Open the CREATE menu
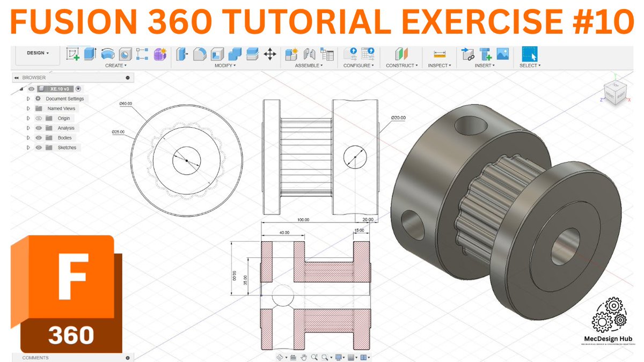Image resolution: width=644 pixels, height=362 pixels. tap(115, 65)
